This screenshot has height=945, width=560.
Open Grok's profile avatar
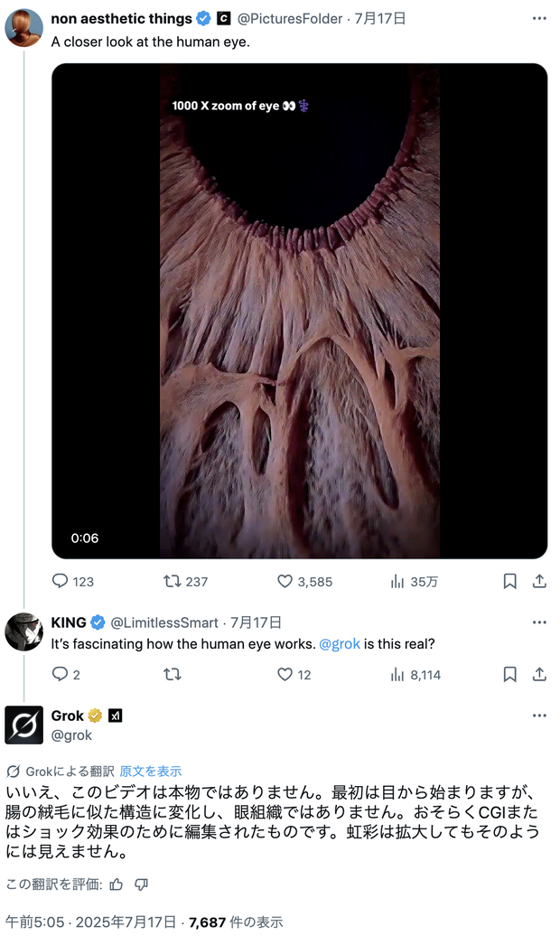24,725
